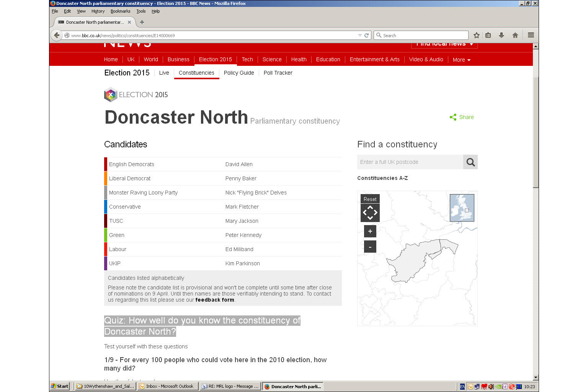Switch to the Poll Tracker tab
The height and width of the screenshot is (392, 588).
tap(278, 73)
